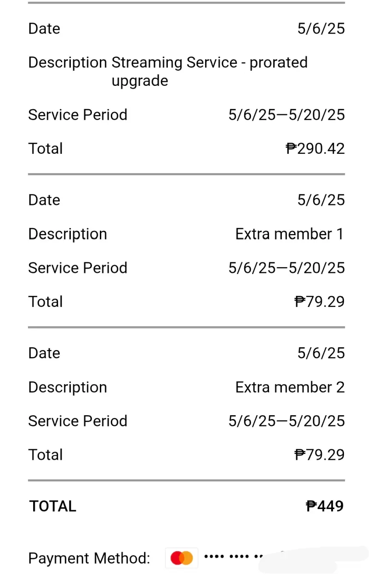Select the streaming service period 5/6/25—5/20/25
The width and height of the screenshot is (373, 588).
287,115
